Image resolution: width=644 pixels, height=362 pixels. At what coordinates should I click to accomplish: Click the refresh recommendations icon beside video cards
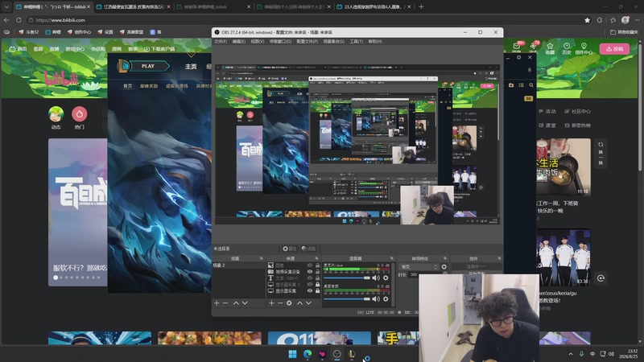pos(601,153)
